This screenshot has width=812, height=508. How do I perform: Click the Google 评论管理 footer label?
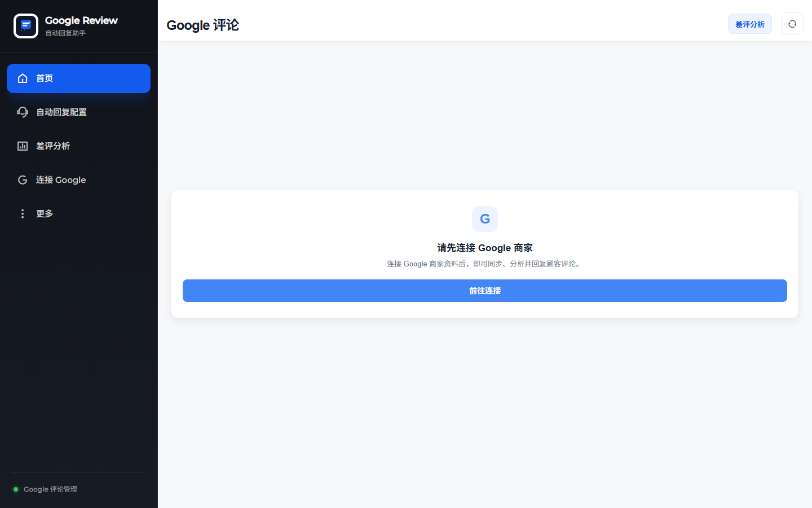(x=50, y=489)
